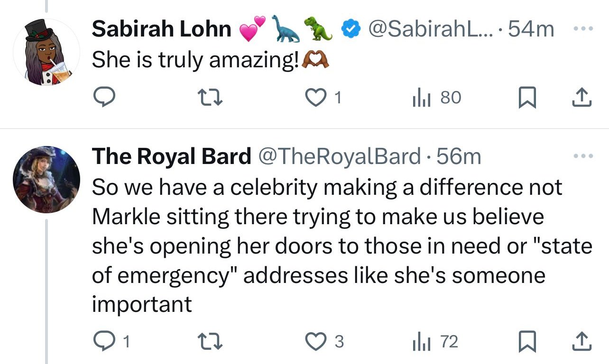Like Sabirah Lohn's tweet

coord(314,98)
